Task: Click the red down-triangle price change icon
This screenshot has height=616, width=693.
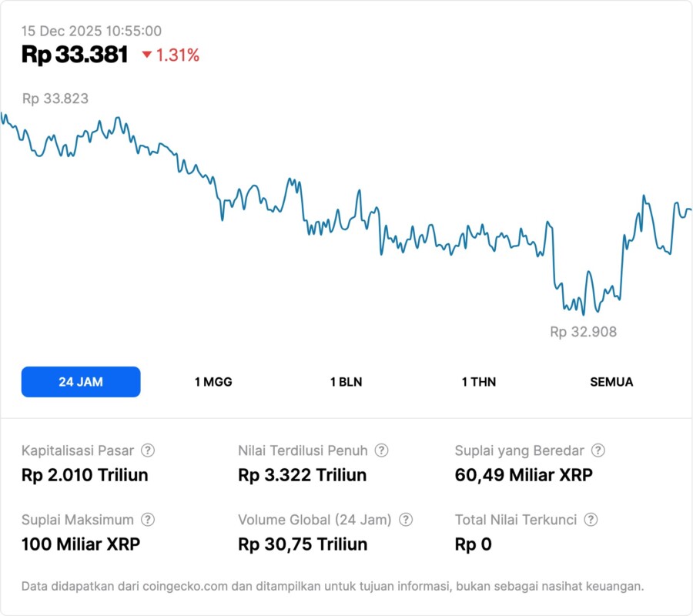Action: 147,55
